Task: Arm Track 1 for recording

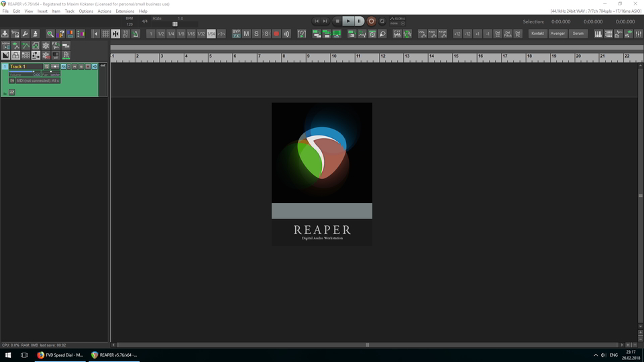Action: 88,66
